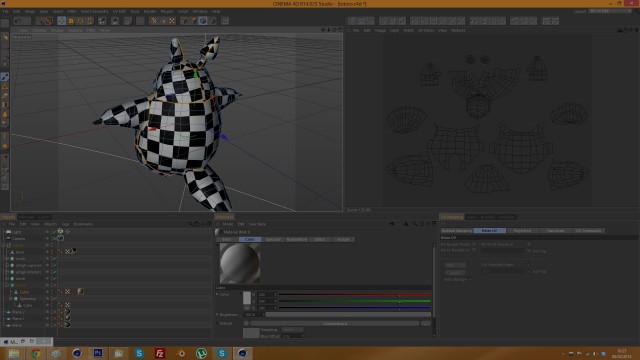The height and width of the screenshot is (360, 640).
Task: Toggle visibility checkmark for the Light object
Action: click(53, 232)
